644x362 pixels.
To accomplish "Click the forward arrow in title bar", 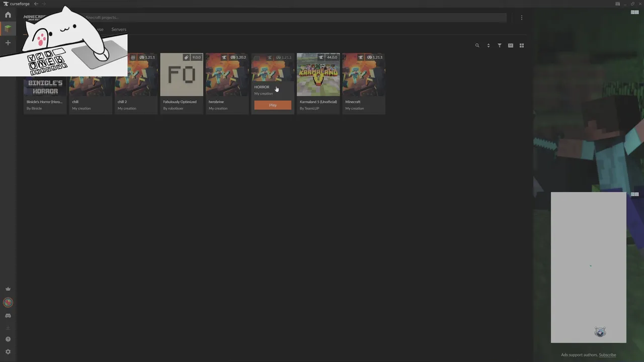I will [x=44, y=4].
